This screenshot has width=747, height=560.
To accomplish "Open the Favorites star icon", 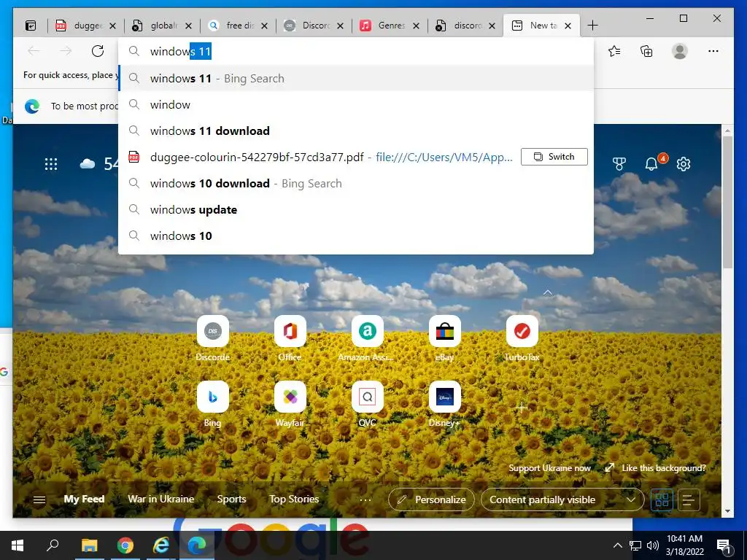I will 614,51.
